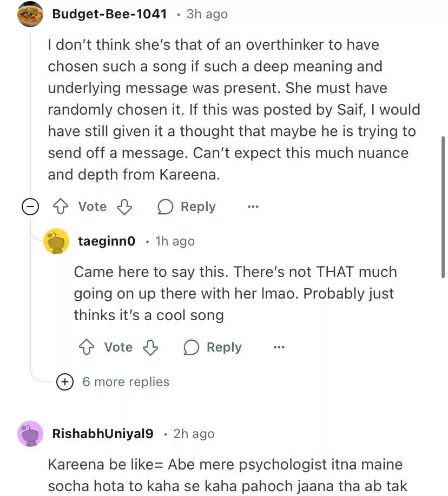Open more options on Budget-Bee-1041's comment
Viewport: 448px width, 496px height.
point(253,207)
